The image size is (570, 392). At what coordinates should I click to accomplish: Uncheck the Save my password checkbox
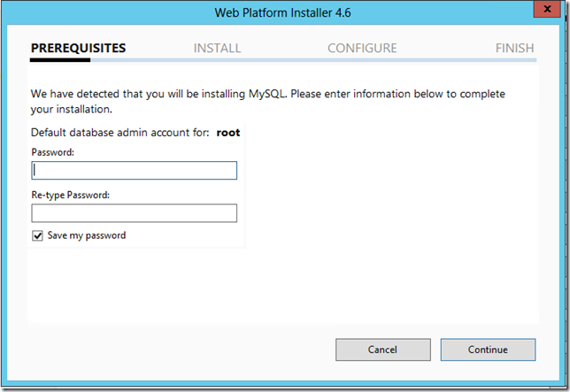point(37,235)
